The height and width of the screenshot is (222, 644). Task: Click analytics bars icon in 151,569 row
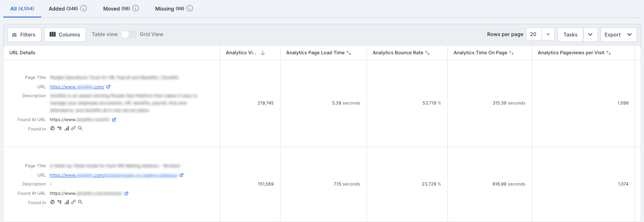pyautogui.click(x=66, y=202)
